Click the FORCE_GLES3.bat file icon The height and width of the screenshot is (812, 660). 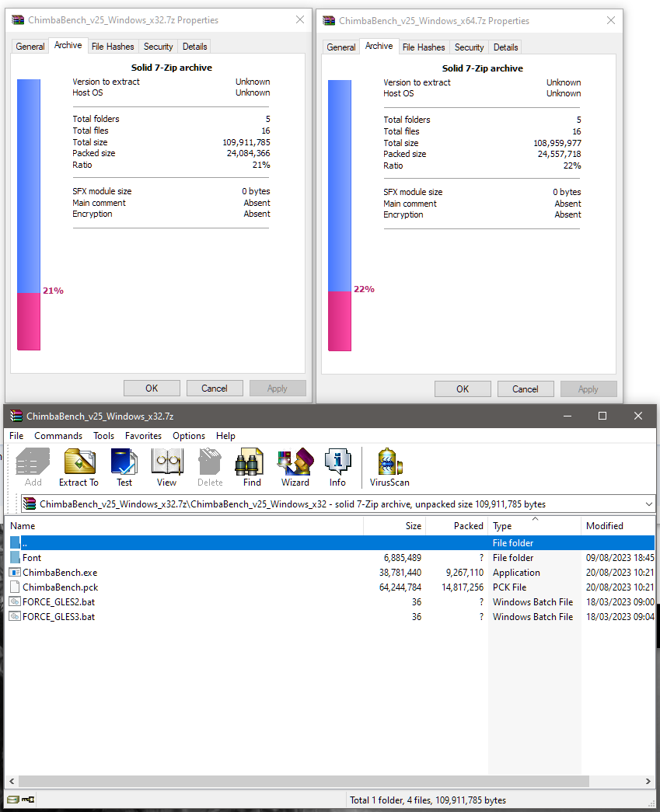pyautogui.click(x=15, y=617)
